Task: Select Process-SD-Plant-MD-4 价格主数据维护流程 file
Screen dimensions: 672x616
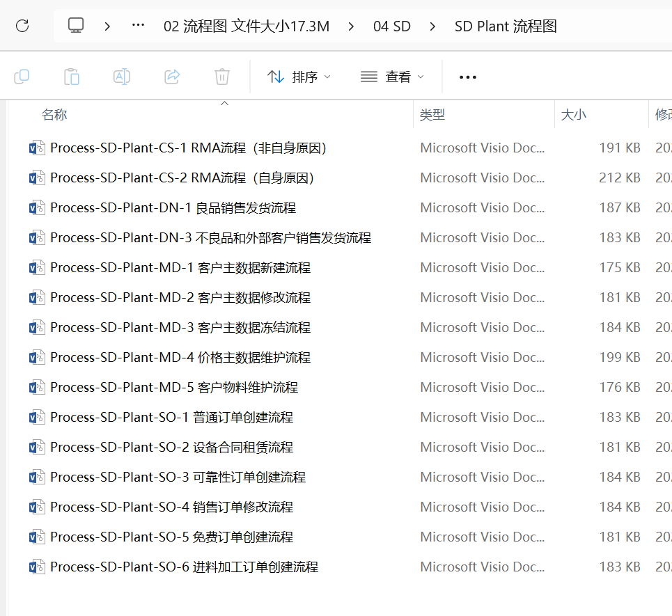Action: tap(180, 358)
